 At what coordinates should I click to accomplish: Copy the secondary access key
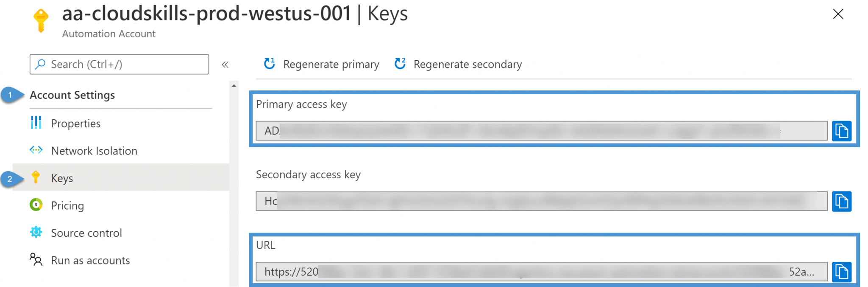(x=842, y=202)
